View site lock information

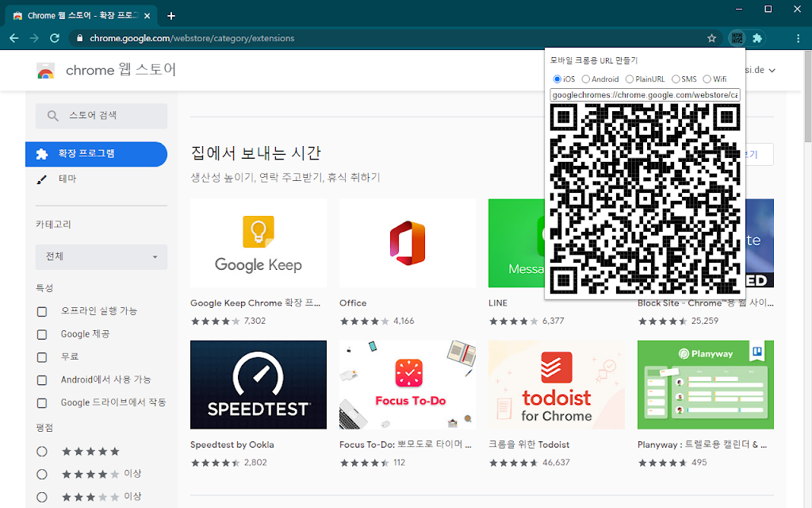click(79, 38)
